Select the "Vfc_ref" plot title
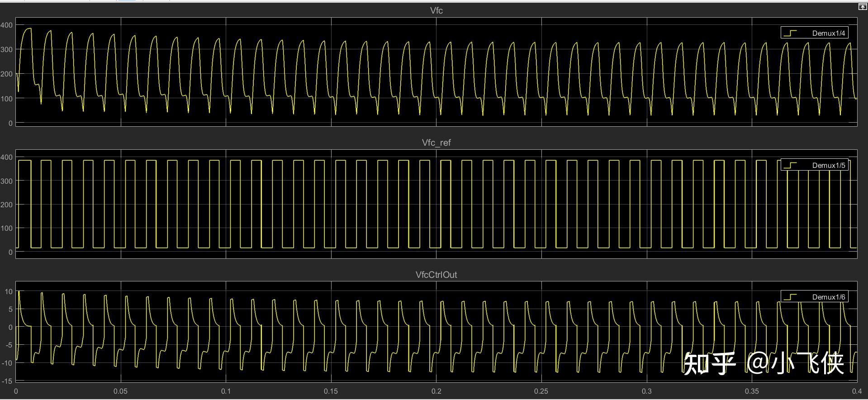 [436, 143]
